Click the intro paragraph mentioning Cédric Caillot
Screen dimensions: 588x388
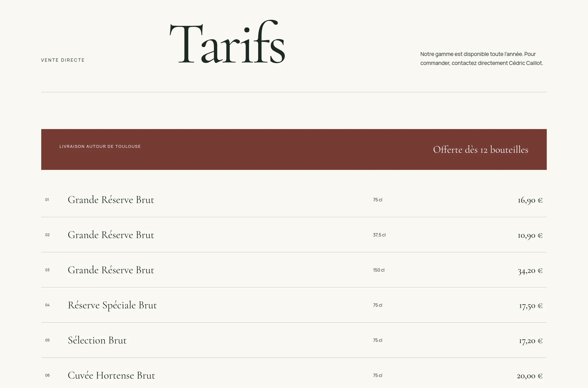(x=482, y=59)
